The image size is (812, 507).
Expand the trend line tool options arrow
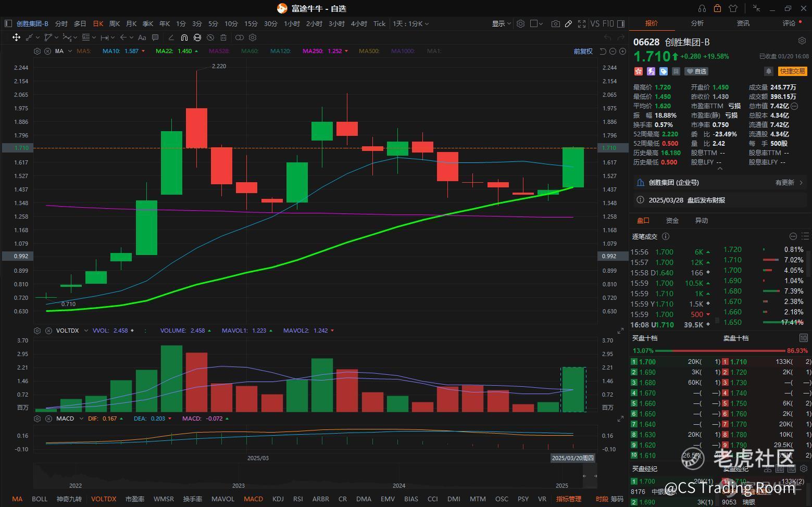(38, 37)
